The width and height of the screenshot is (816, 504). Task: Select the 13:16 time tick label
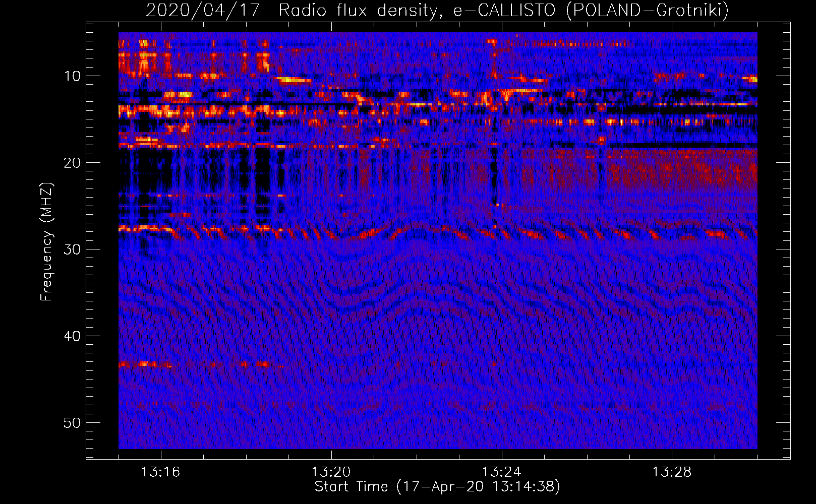pos(160,472)
